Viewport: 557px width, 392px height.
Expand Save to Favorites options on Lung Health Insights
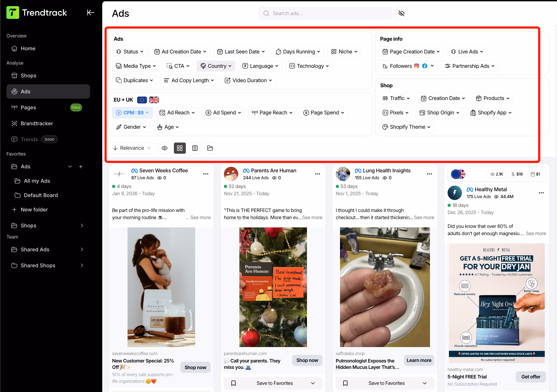[x=424, y=383]
